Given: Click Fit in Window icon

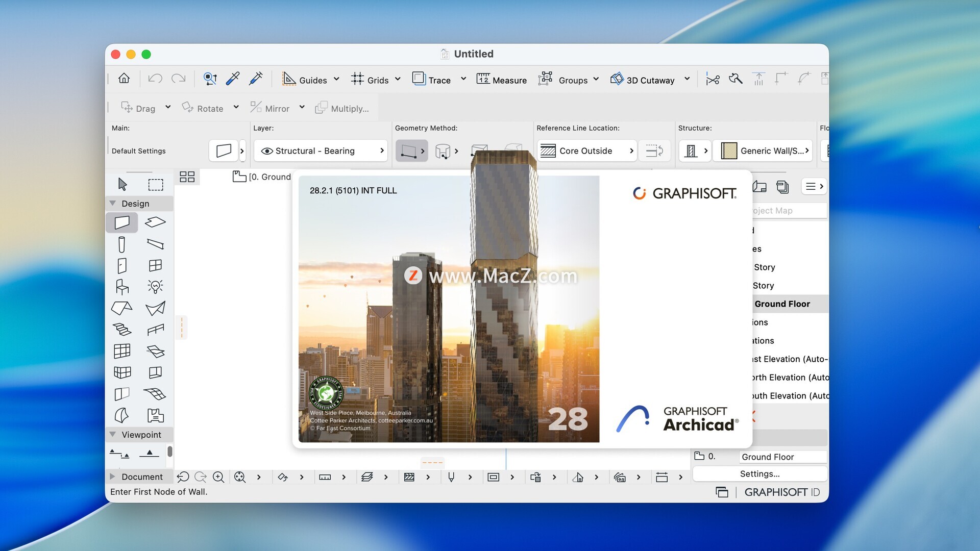Looking at the screenshot, I should pos(240,477).
